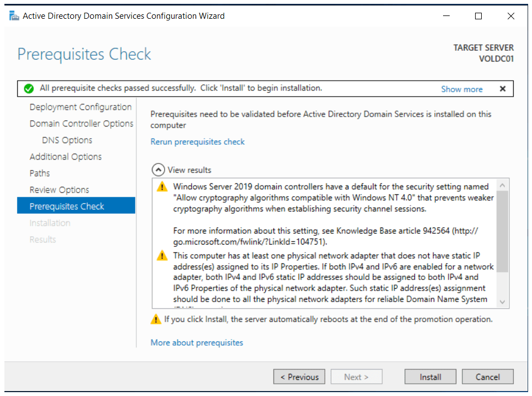The height and width of the screenshot is (396, 532).
Task: Click Rerun prerequisites check link
Action: pos(197,142)
